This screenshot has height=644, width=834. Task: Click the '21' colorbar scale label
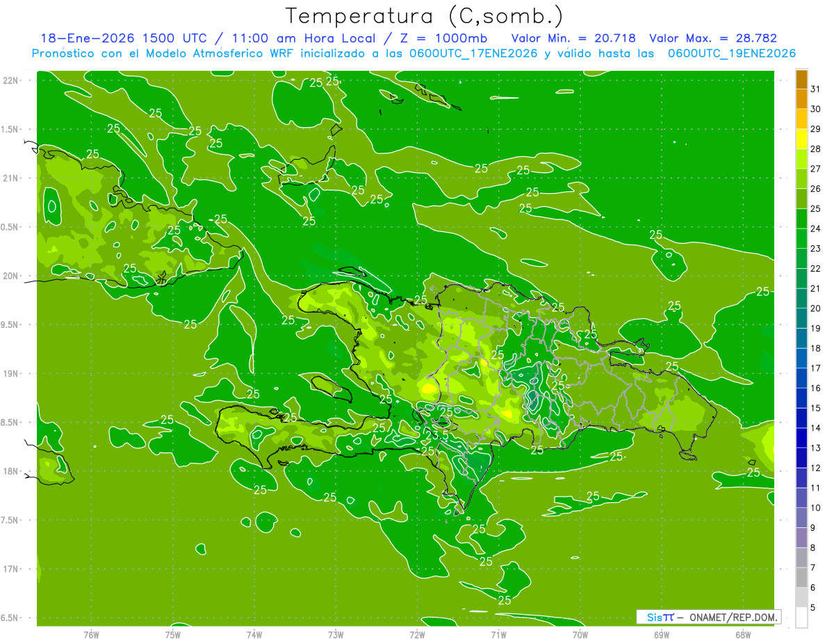tap(816, 288)
